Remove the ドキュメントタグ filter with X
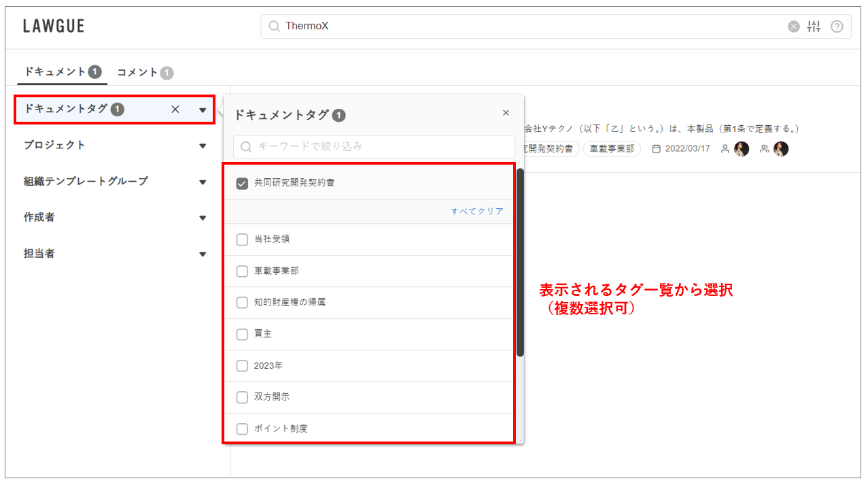The width and height of the screenshot is (868, 483). pyautogui.click(x=175, y=110)
